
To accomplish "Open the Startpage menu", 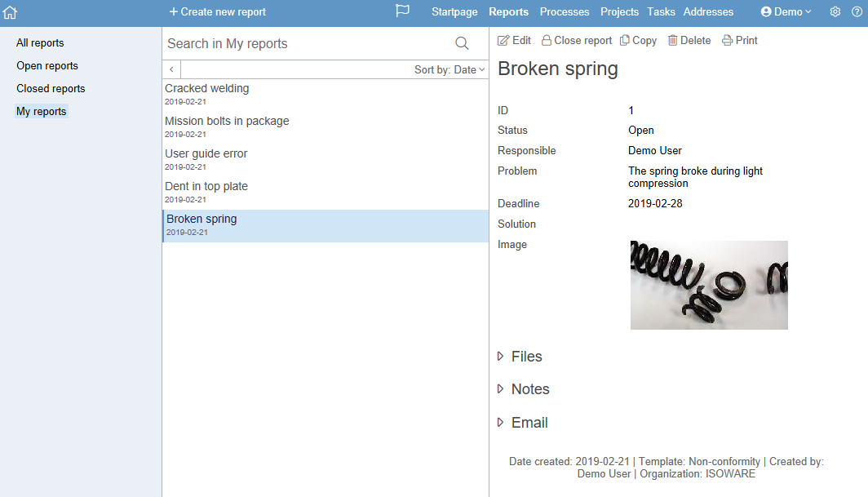I will 454,11.
